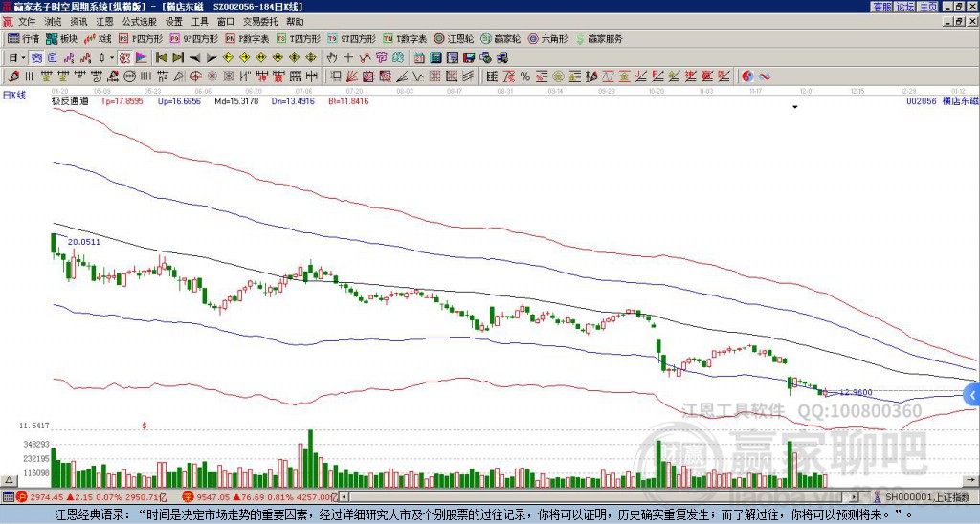
Task: Click the black left arrow icon
Action: 194,58
